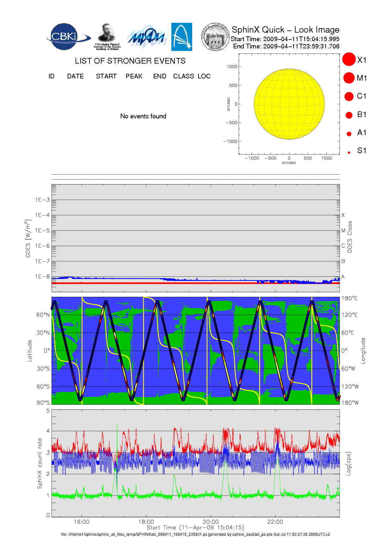The height and width of the screenshot is (555, 392).
Task: Click the CLASS column header
Action: [x=183, y=76]
